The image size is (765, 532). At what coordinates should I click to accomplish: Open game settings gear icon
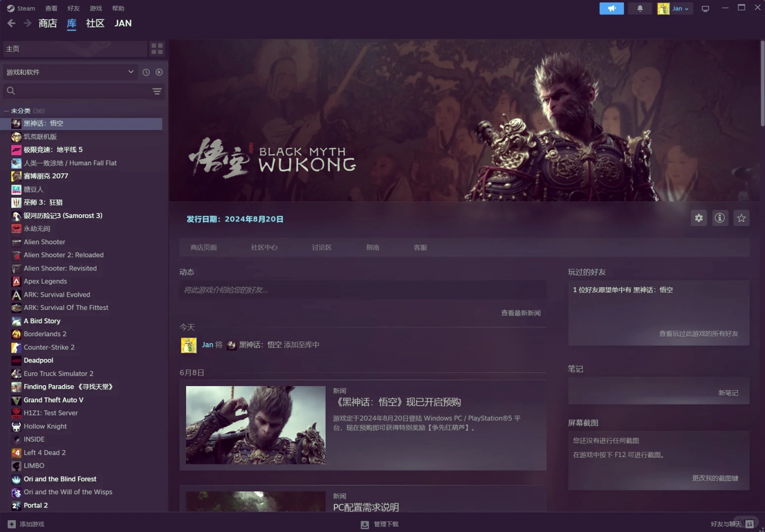tap(699, 218)
